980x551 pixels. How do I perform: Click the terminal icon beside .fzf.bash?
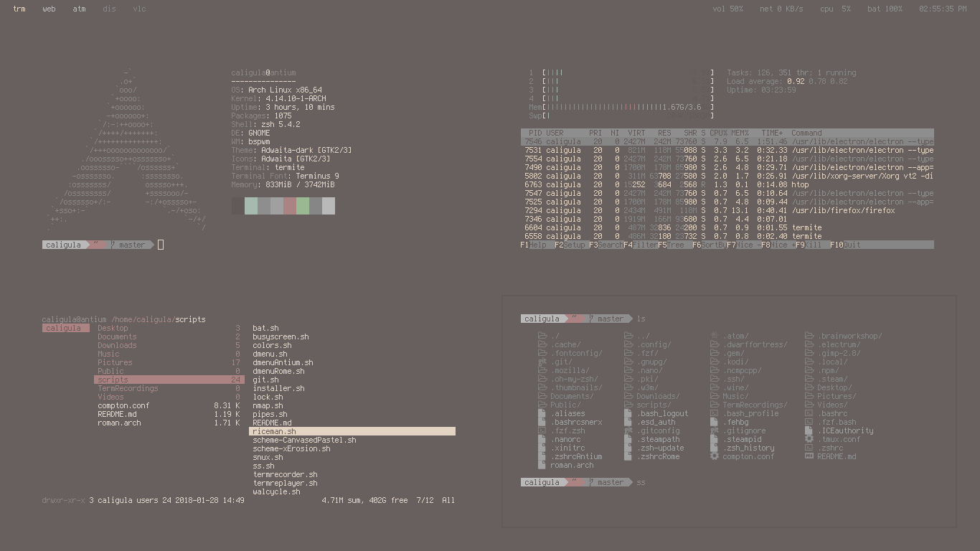coord(809,422)
